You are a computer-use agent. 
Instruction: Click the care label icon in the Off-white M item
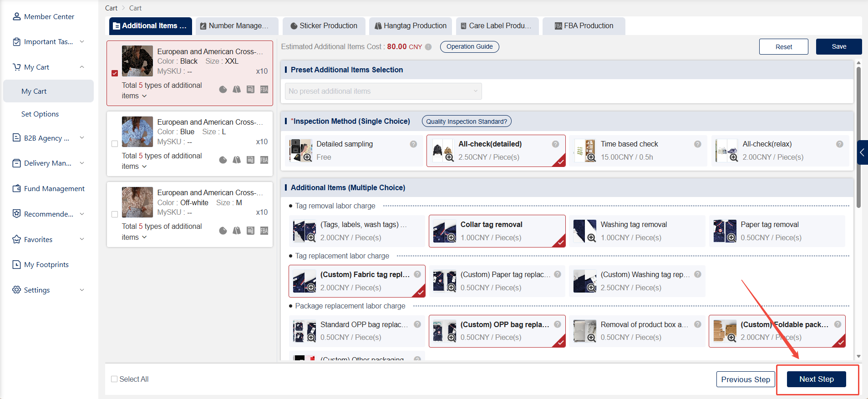(250, 231)
